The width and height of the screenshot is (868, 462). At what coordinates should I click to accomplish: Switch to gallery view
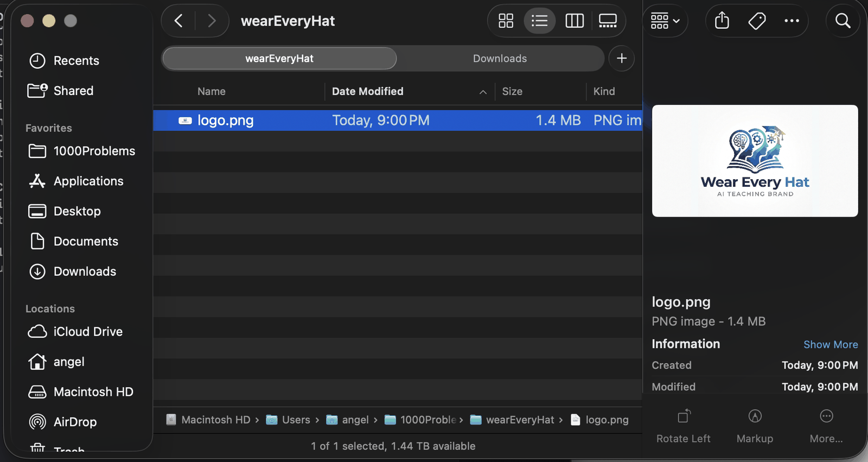[x=608, y=21]
